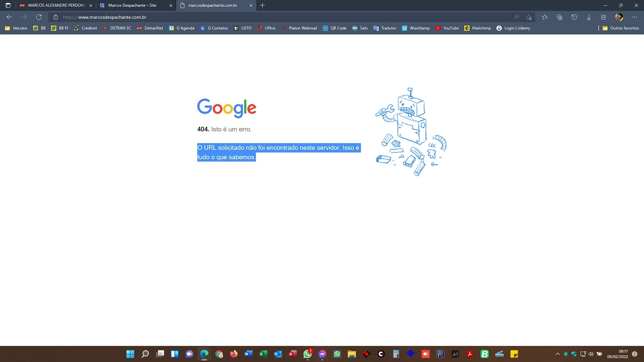644x362 pixels.
Task: View site information lock icon
Action: 56,17
